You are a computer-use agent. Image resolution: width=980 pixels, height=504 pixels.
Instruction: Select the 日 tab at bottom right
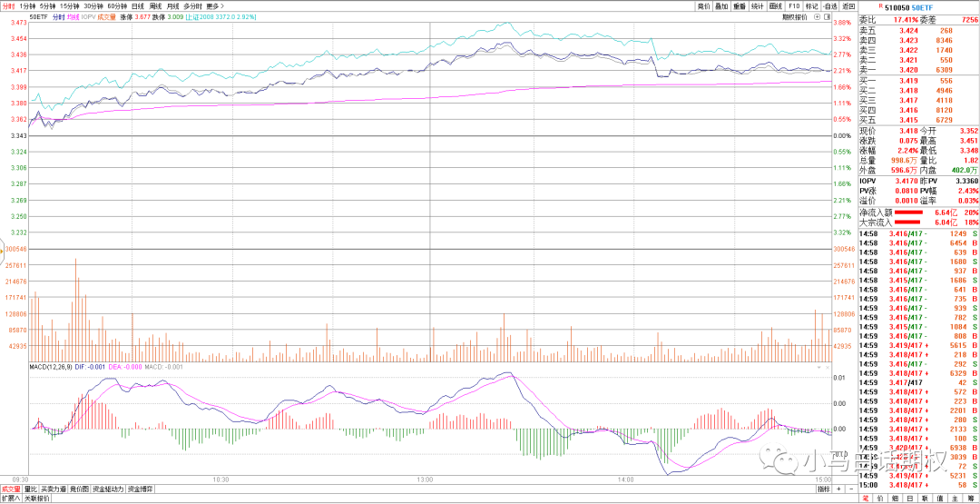(x=910, y=499)
